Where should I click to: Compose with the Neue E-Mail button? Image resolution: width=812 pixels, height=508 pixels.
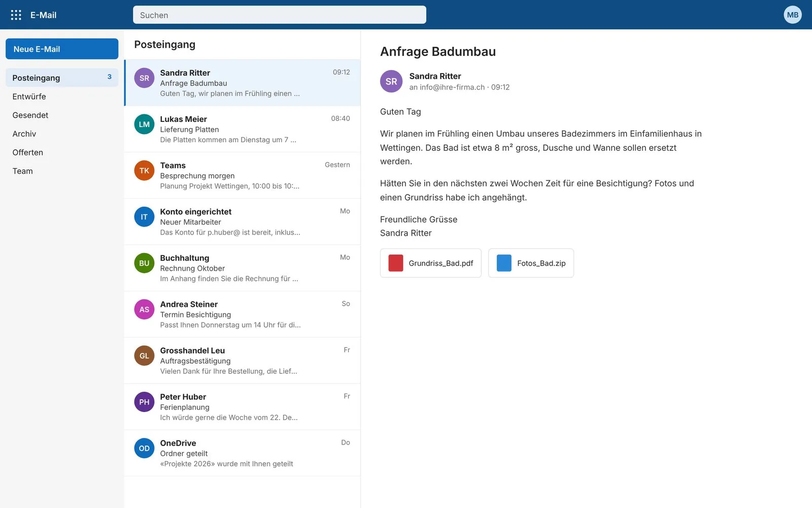click(x=62, y=49)
